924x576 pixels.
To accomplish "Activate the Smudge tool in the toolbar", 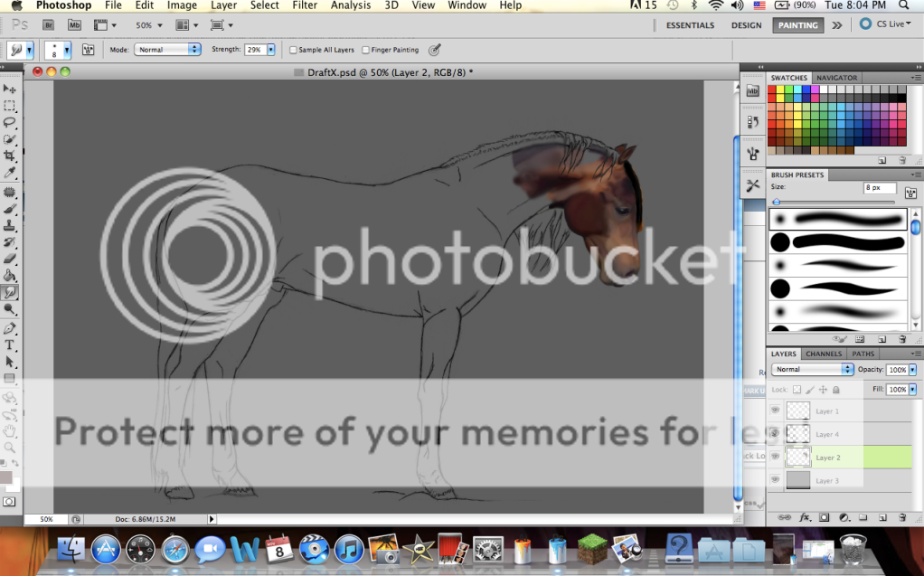I will (x=10, y=293).
